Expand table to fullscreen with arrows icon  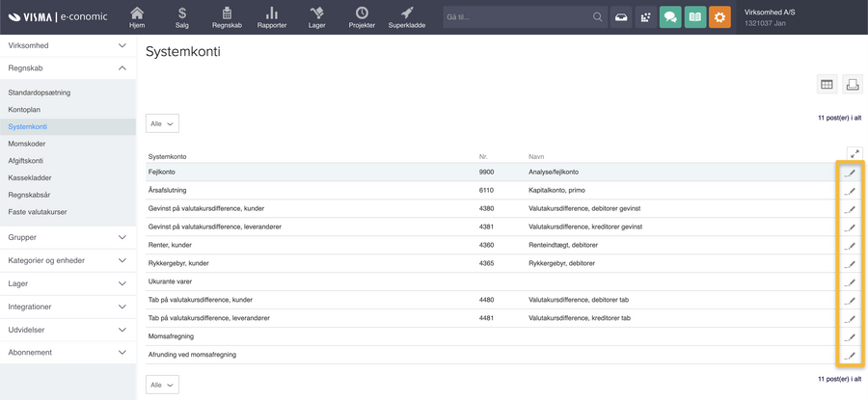(x=854, y=154)
